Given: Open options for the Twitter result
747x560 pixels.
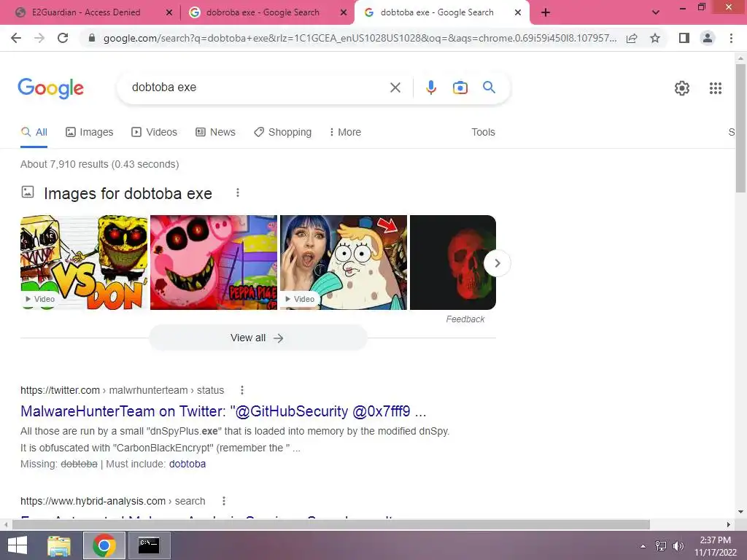Looking at the screenshot, I should 242,390.
